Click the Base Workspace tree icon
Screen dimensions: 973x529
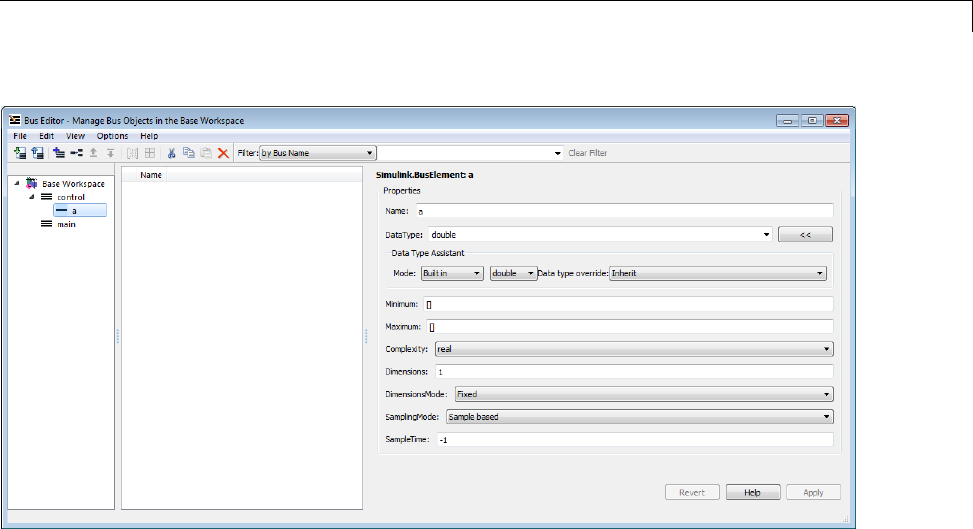coord(31,184)
